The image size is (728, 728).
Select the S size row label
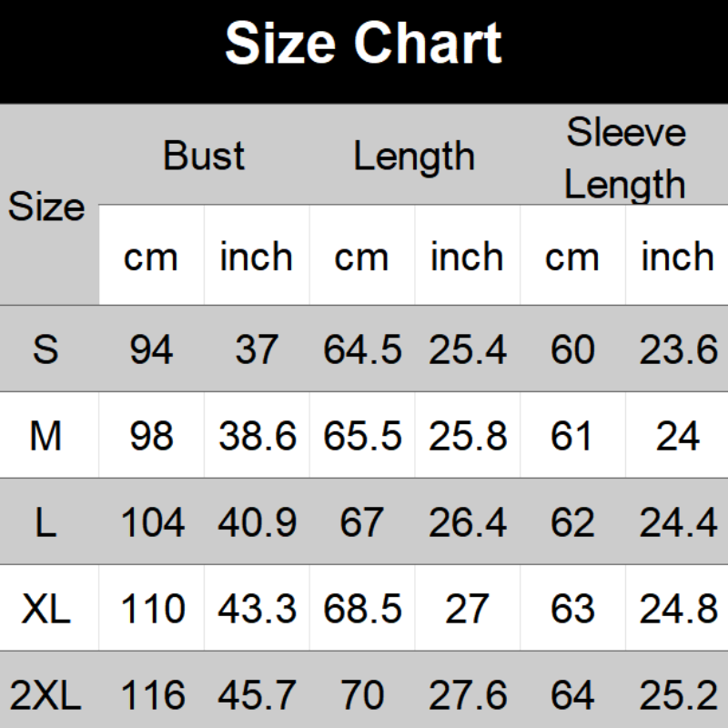click(45, 349)
